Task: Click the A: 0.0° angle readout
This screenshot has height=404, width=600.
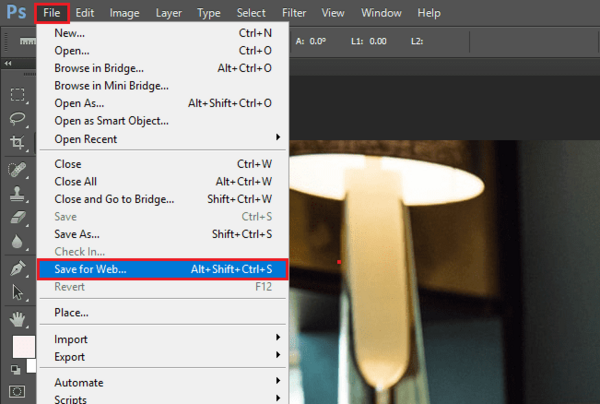Action: 311,41
